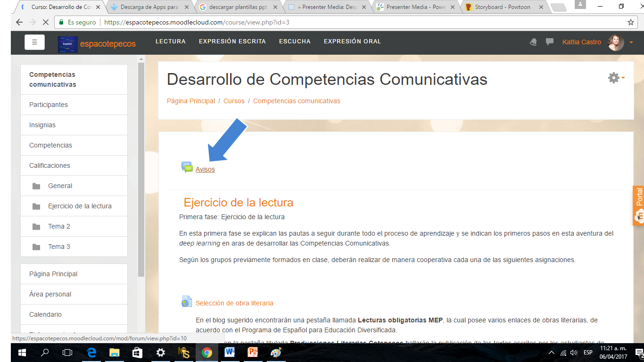Open the Selección de obra literaria link
Viewport: 644px width, 362px height.
coord(234,303)
